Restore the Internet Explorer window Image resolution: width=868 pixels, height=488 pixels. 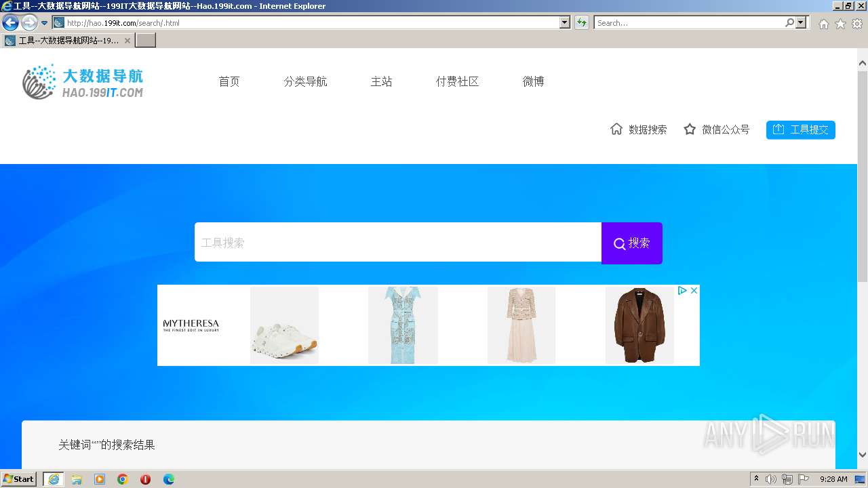pos(848,6)
